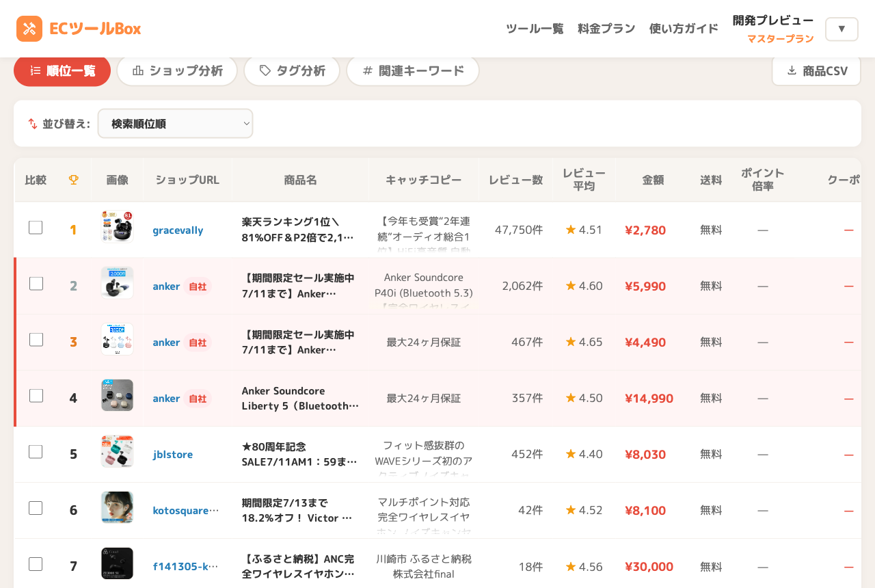Open 料金プラン in the top navigation
875x588 pixels.
tap(606, 29)
